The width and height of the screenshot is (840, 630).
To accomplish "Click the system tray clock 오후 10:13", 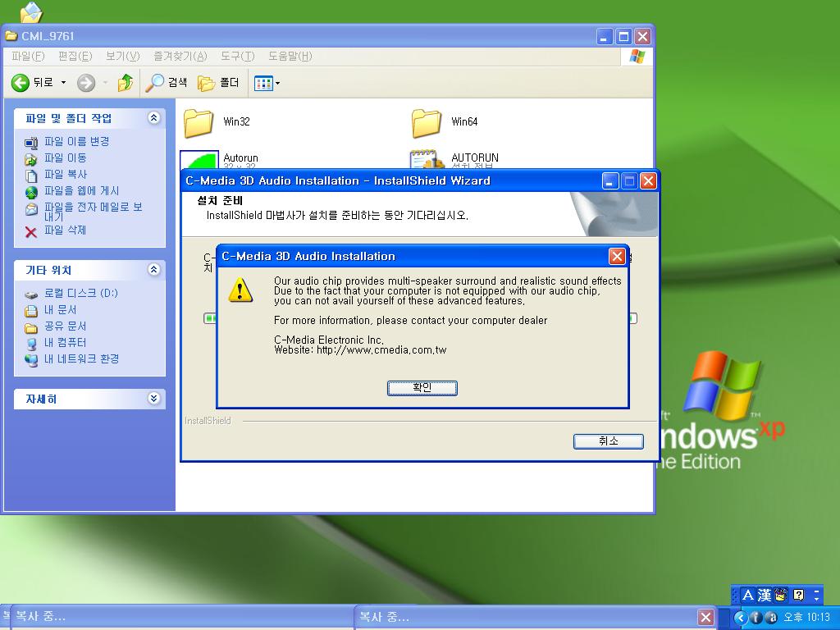I will coord(807,618).
